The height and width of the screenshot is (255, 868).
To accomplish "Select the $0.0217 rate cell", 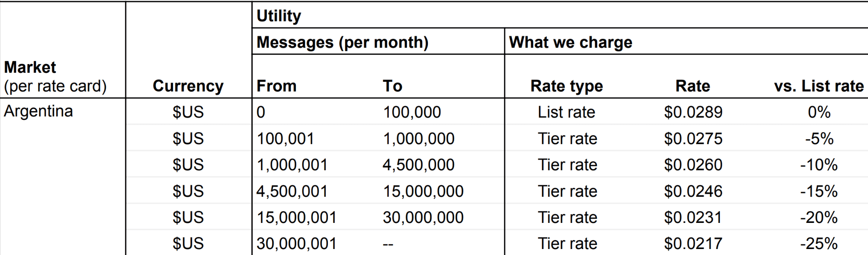I will (693, 243).
